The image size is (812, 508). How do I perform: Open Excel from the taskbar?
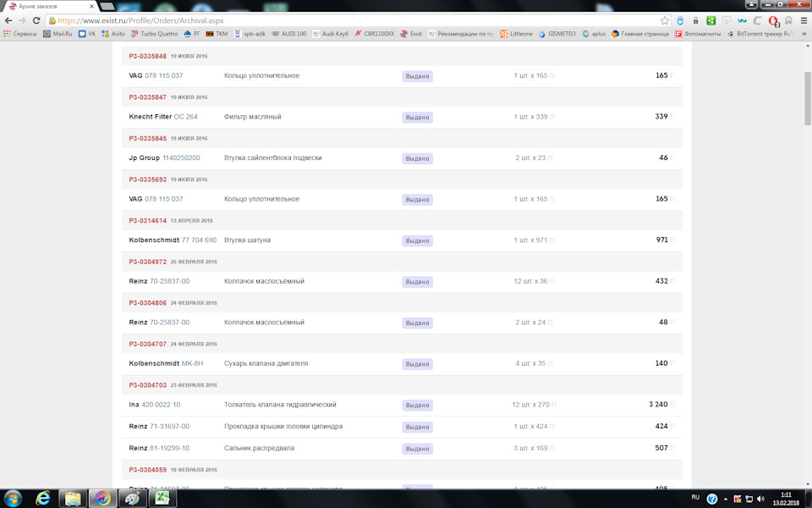pyautogui.click(x=162, y=498)
